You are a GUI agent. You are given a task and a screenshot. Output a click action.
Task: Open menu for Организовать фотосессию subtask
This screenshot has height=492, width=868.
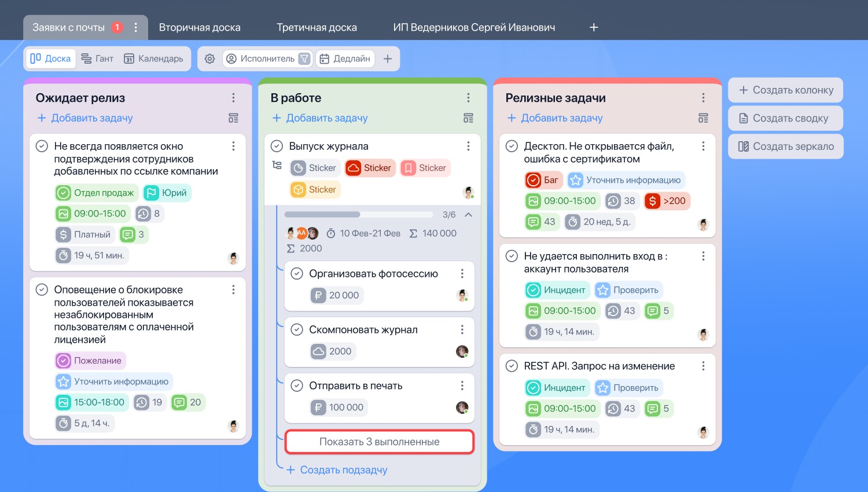462,273
